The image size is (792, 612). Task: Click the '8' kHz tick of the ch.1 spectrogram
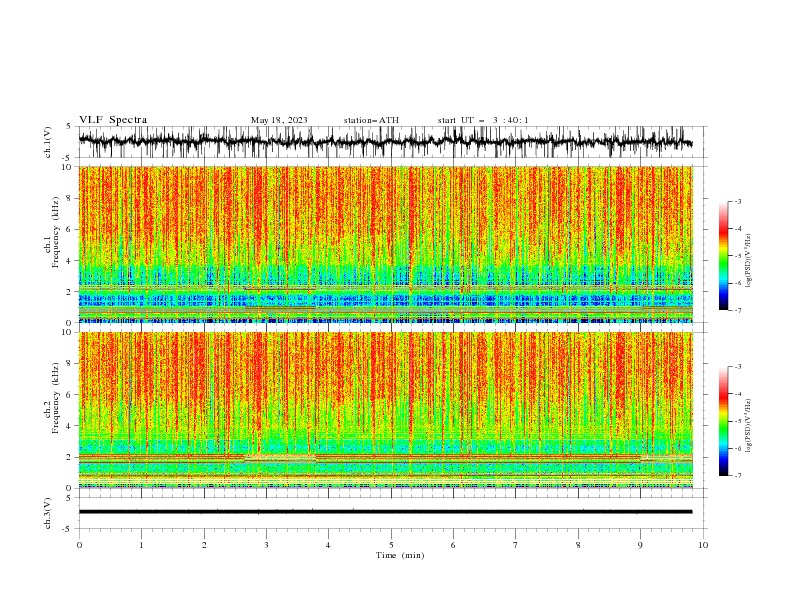point(71,198)
